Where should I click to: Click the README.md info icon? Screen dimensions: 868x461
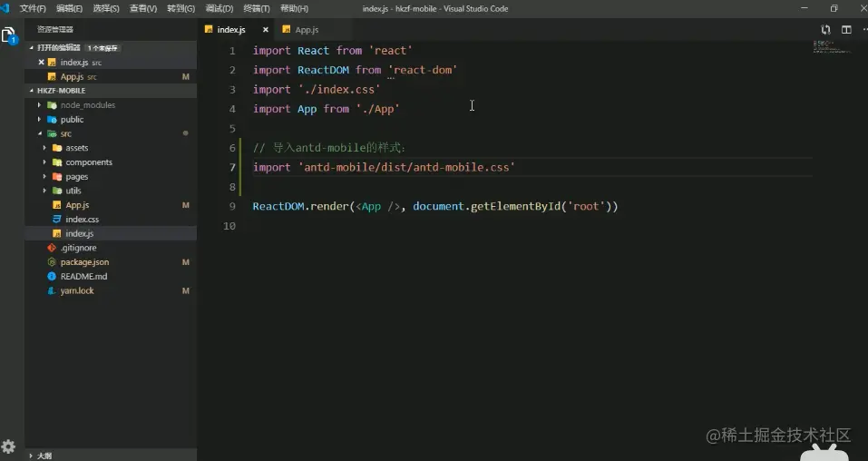52,277
